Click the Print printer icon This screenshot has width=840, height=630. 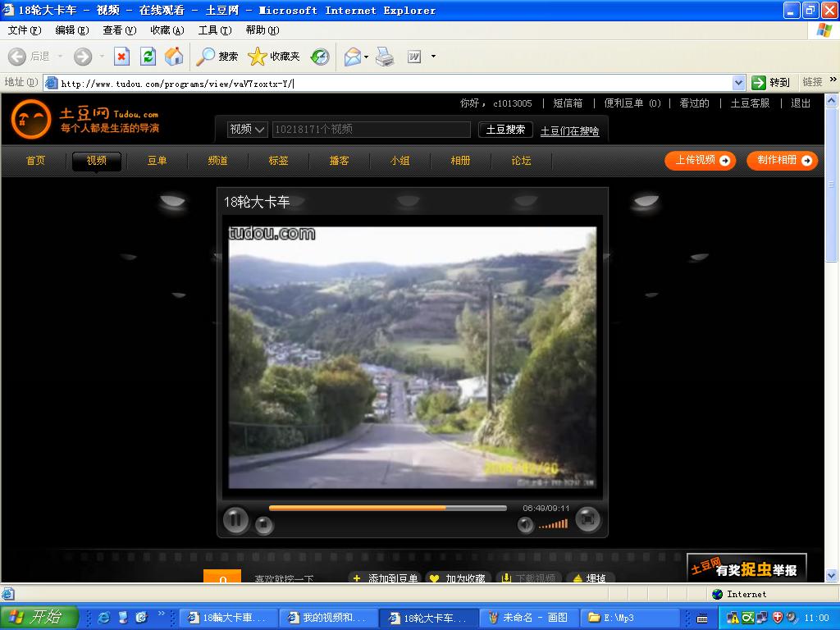(385, 57)
